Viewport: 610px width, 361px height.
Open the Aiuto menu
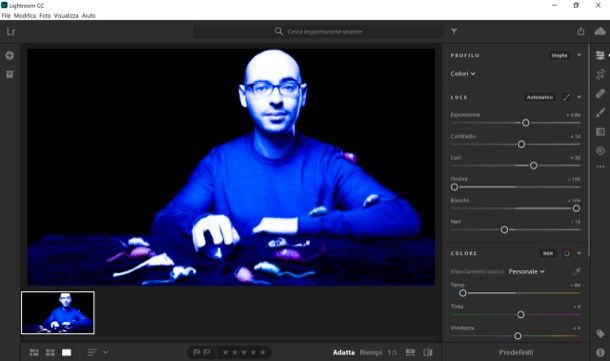point(89,16)
